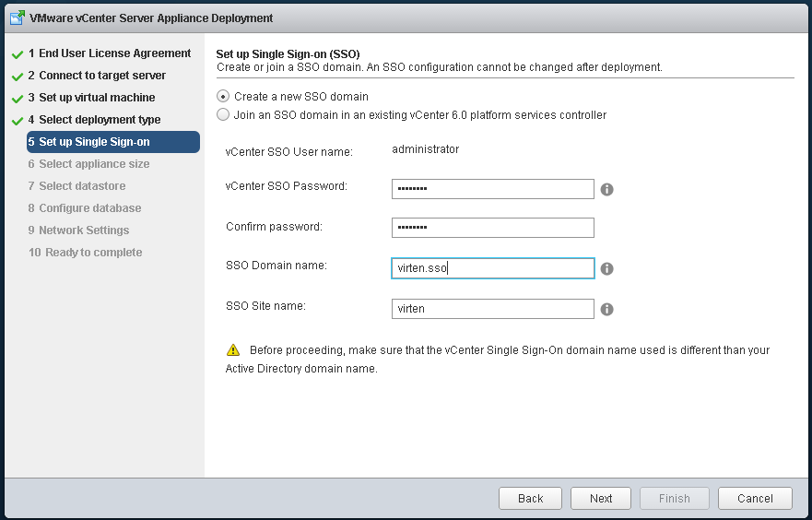Screen dimensions: 812x520
Task: Click the 'SSO Domain name:' label
Action: [x=277, y=266]
